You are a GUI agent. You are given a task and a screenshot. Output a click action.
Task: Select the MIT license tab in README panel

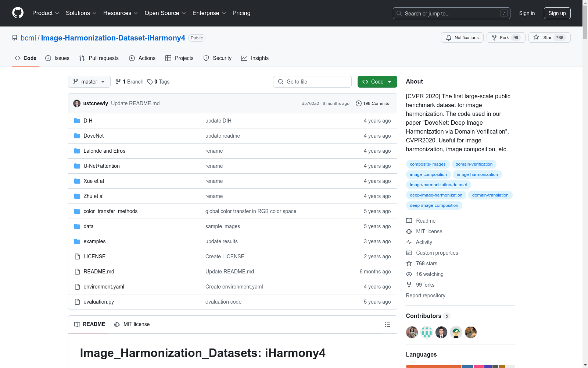(132, 324)
